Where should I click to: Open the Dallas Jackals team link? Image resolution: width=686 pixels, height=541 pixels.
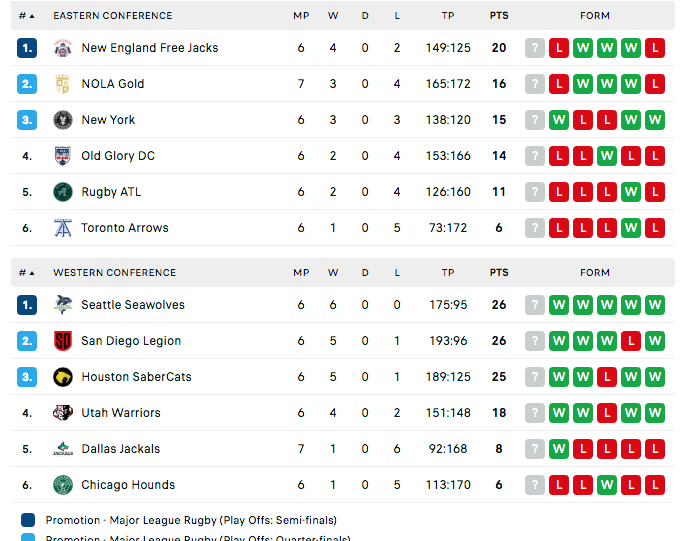[121, 449]
